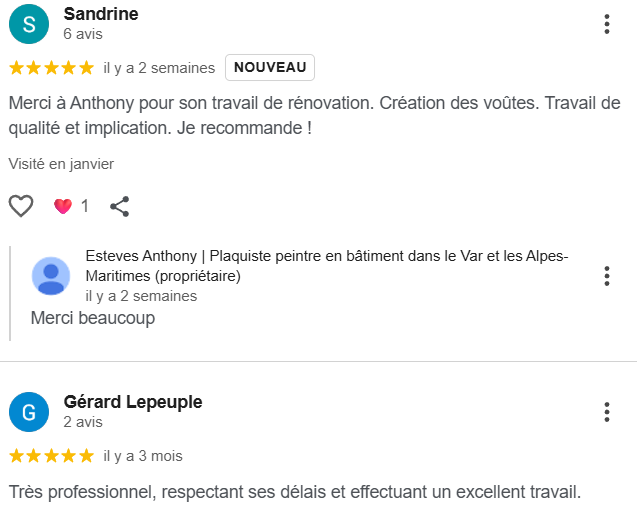The width and height of the screenshot is (637, 520).
Task: Open the options menu for Gérard Lepeuple's review
Action: pyautogui.click(x=607, y=412)
